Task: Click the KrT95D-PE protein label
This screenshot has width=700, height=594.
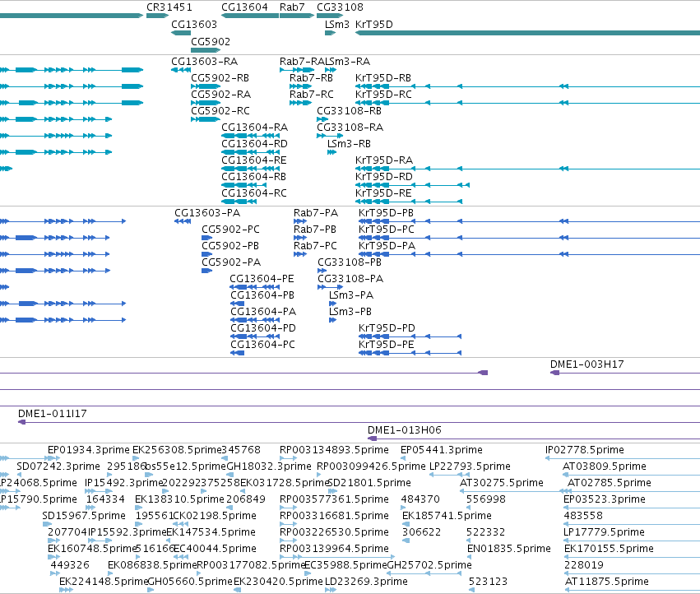Action: 386,345
